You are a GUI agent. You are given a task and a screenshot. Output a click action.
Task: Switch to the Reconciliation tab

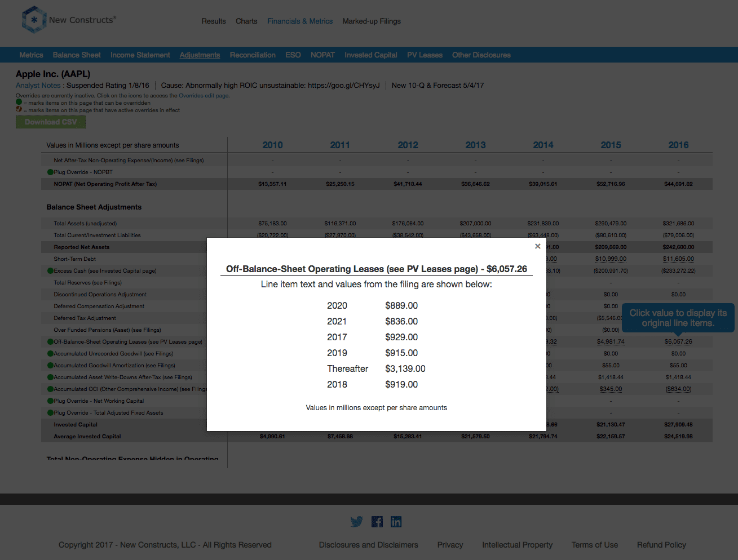tap(253, 55)
